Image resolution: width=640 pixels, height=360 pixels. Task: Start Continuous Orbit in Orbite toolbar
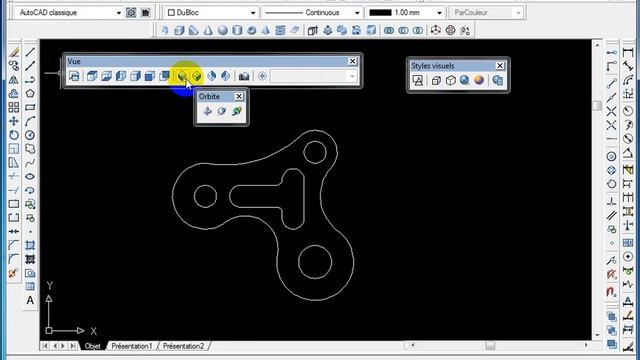tap(236, 111)
